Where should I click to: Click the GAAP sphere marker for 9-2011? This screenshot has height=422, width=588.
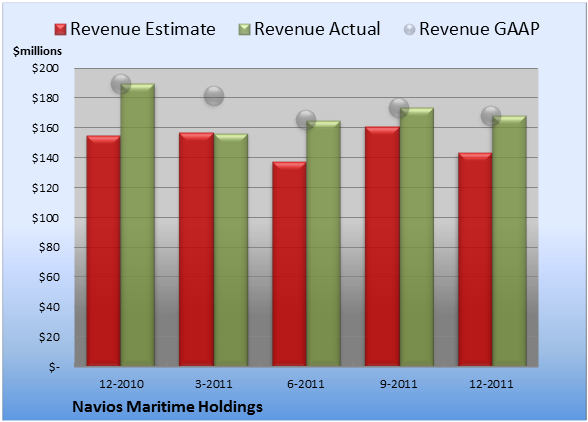point(399,108)
